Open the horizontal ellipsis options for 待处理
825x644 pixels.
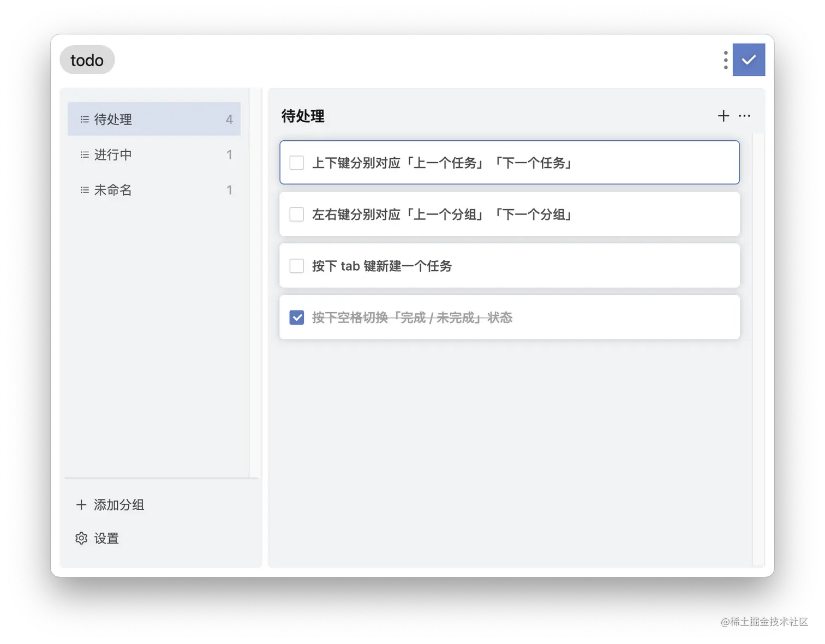tap(744, 116)
